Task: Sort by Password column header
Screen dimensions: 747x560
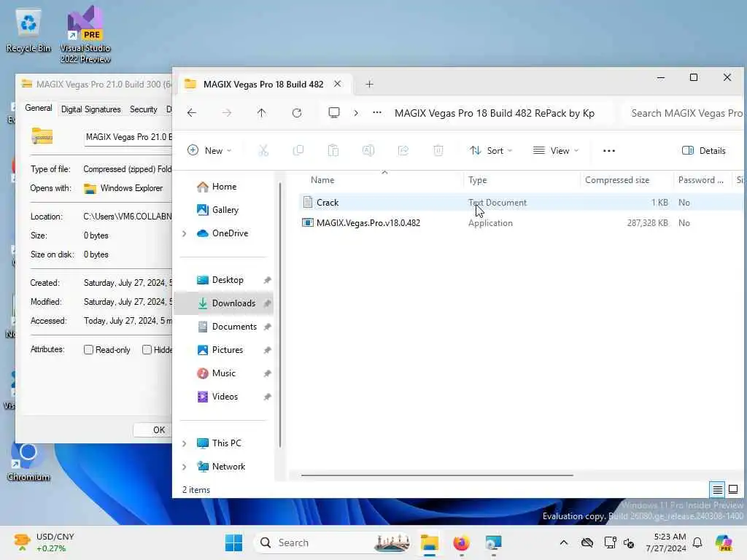Action: coord(701,180)
